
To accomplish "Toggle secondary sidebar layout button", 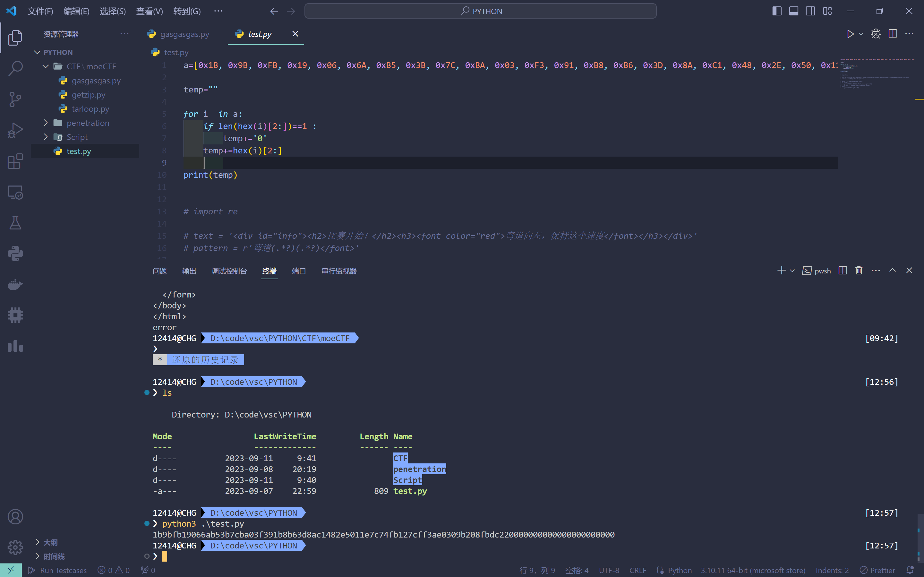I will [x=810, y=11].
